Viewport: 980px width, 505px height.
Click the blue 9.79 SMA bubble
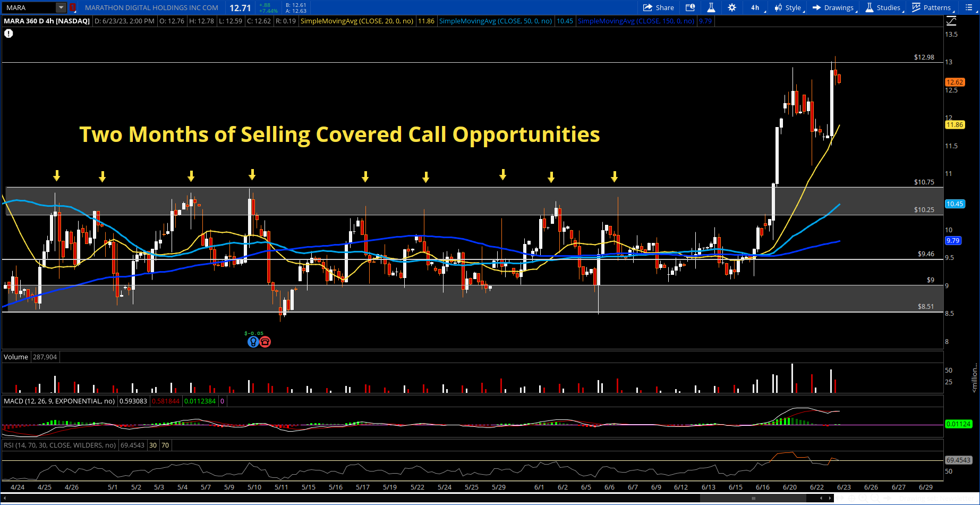[x=953, y=241]
